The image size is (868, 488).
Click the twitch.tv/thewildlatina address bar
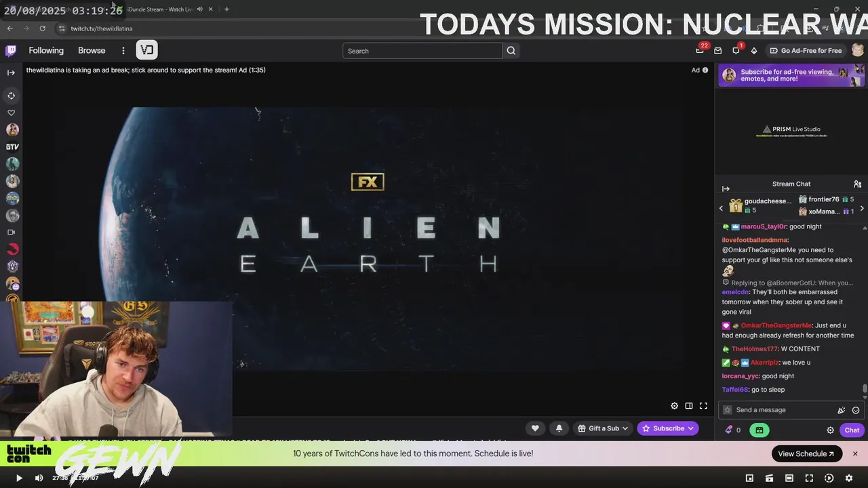102,28
